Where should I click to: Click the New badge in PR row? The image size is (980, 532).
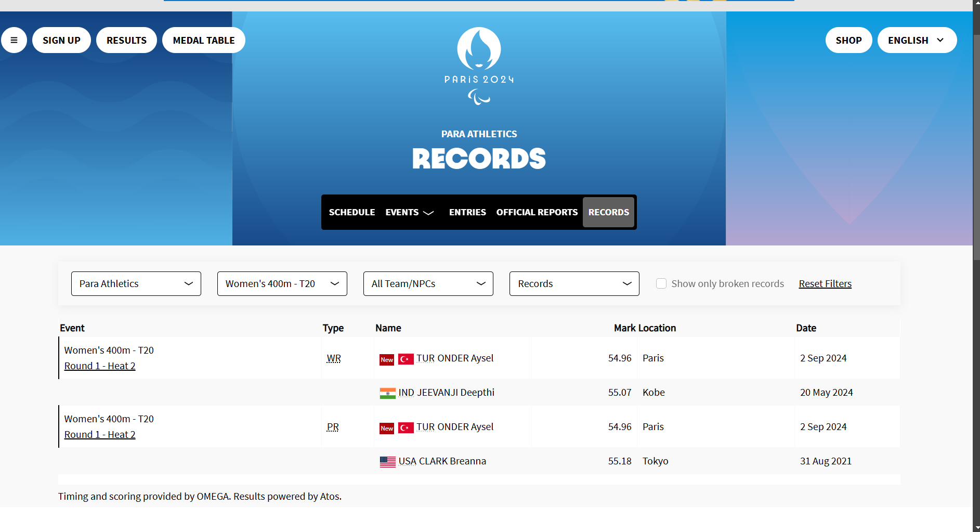tap(387, 428)
